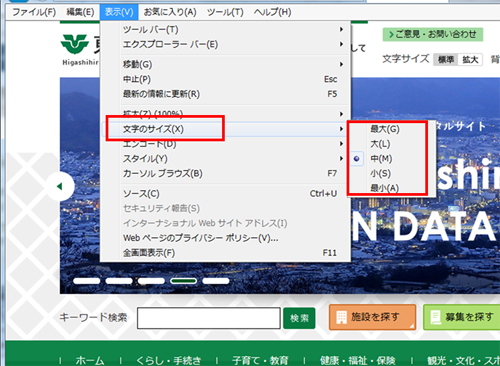This screenshot has width=500, height=366.
Task: Go to fifth slide indicator
Action: click(x=216, y=281)
